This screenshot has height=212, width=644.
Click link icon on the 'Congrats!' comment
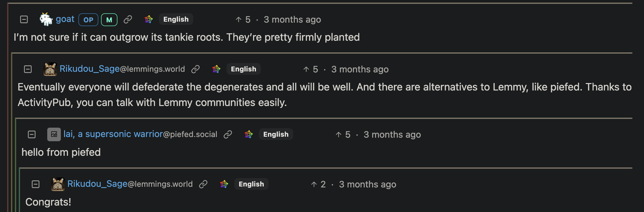click(203, 184)
